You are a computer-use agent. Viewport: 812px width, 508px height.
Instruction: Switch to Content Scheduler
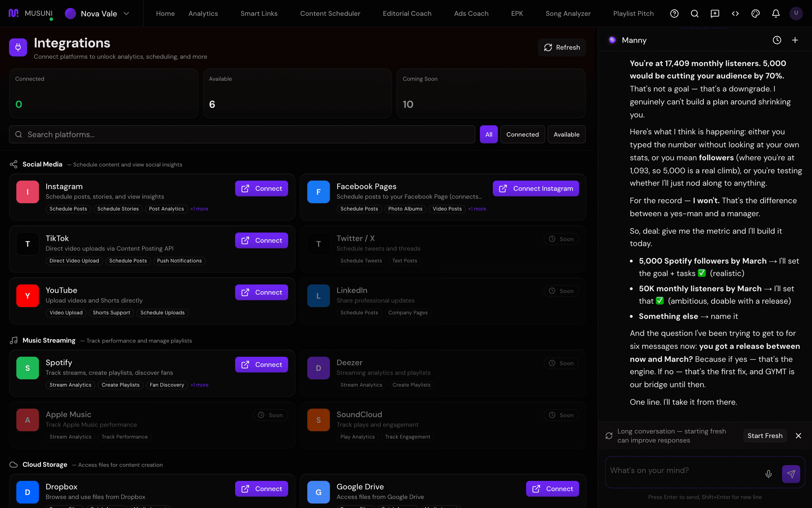click(330, 14)
